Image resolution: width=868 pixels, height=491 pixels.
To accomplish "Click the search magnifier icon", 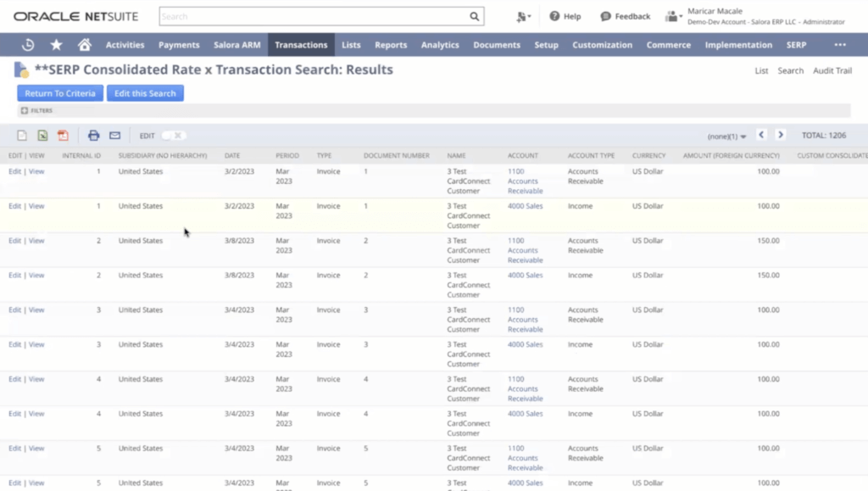I will (x=474, y=16).
